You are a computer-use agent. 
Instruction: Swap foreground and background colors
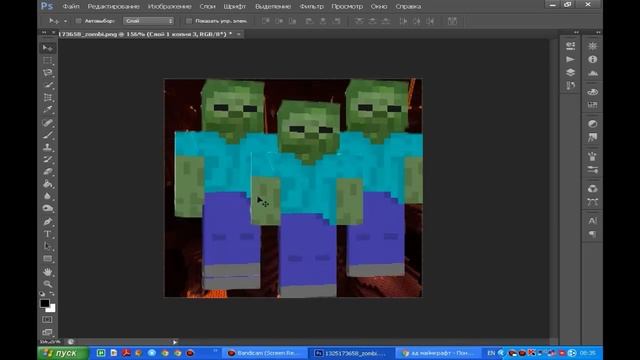point(52,293)
